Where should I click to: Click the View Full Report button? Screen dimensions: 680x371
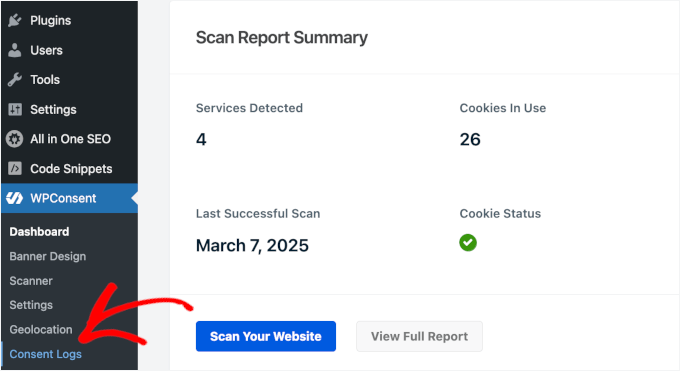click(419, 336)
